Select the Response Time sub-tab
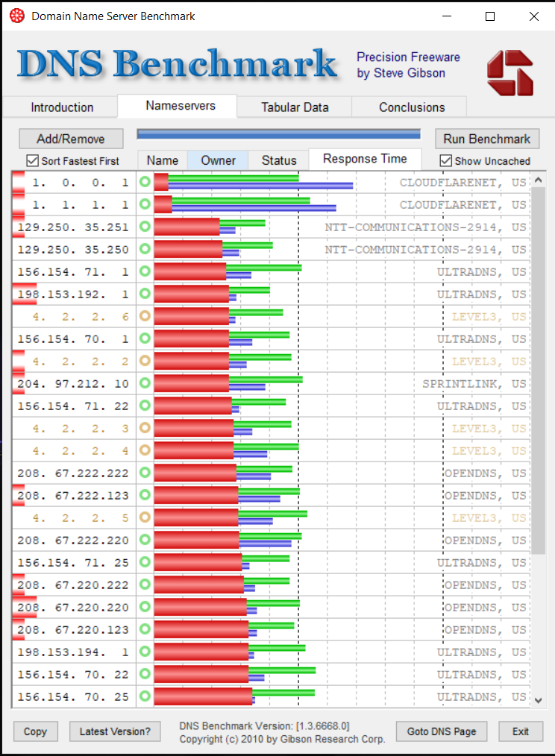 click(365, 159)
